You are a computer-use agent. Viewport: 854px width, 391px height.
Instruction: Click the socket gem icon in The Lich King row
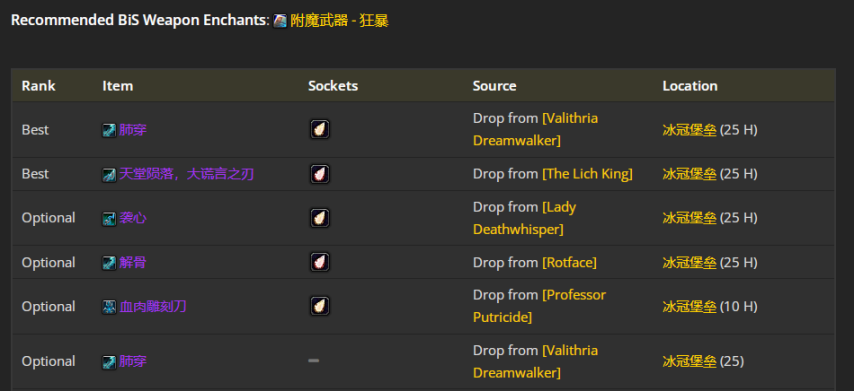(320, 174)
